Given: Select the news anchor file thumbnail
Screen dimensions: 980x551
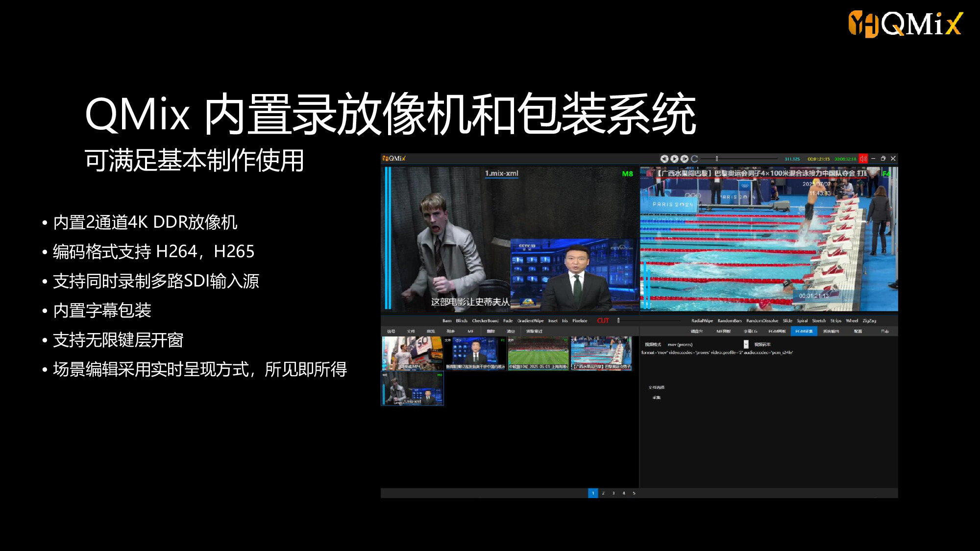Looking at the screenshot, I should pyautogui.click(x=475, y=353).
